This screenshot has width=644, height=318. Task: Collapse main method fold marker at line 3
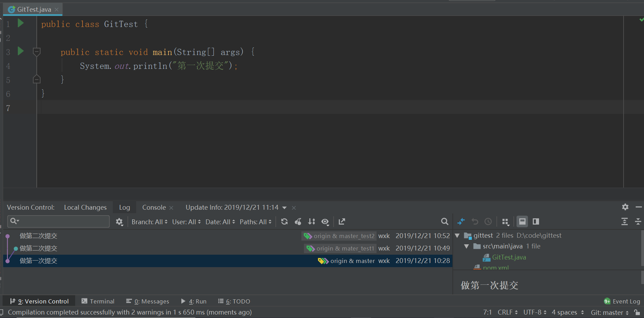(x=37, y=52)
